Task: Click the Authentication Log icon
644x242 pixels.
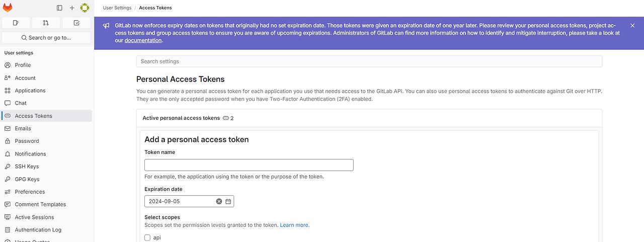Action: coord(8,230)
